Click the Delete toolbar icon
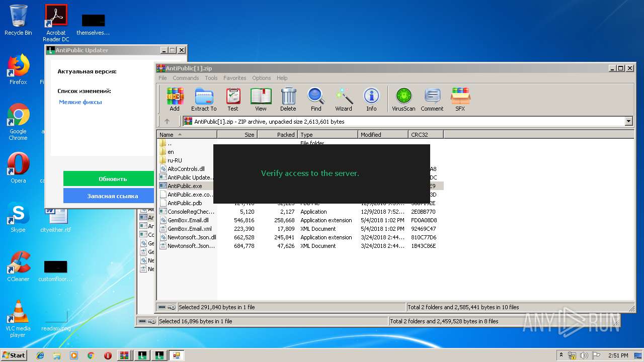Viewport: 644px width, 362px height. [x=288, y=99]
